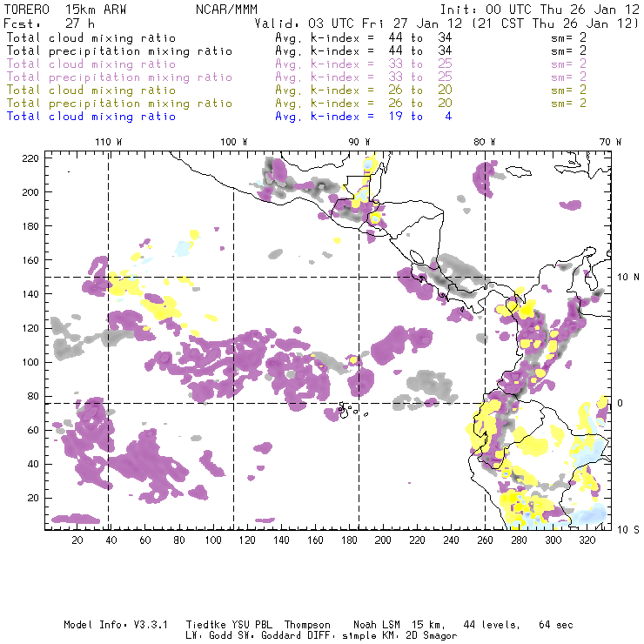Click "Avg. k-index = 33 to 25" in purple cloud row

(x=364, y=64)
